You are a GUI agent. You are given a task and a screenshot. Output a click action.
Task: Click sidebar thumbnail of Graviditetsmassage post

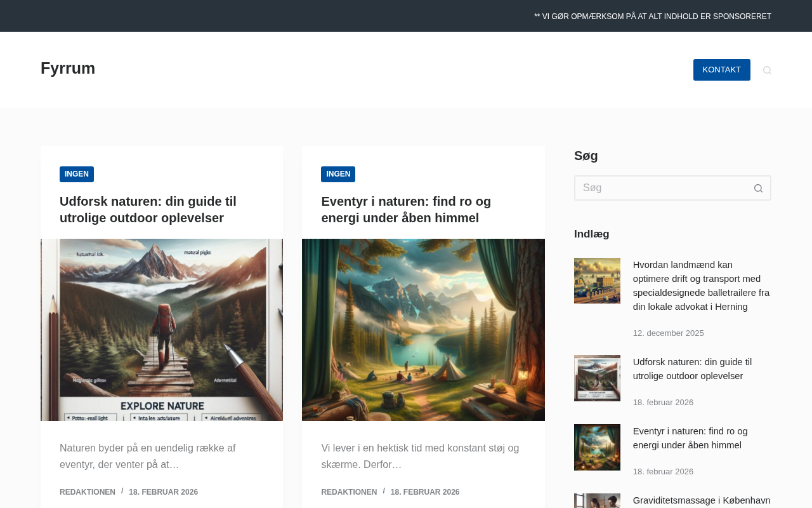597,501
